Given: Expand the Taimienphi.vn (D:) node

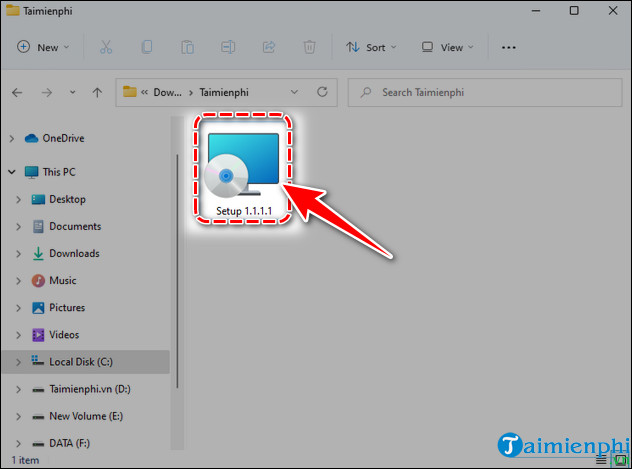Looking at the screenshot, I should coord(18,389).
